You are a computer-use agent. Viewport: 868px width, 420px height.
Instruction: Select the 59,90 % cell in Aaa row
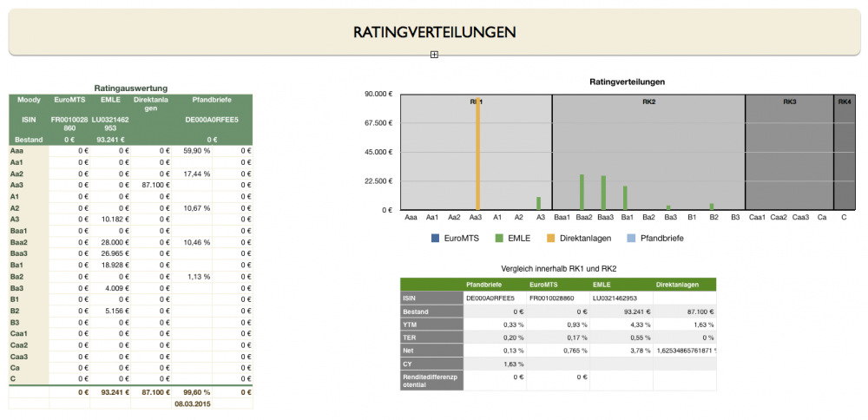[x=192, y=151]
